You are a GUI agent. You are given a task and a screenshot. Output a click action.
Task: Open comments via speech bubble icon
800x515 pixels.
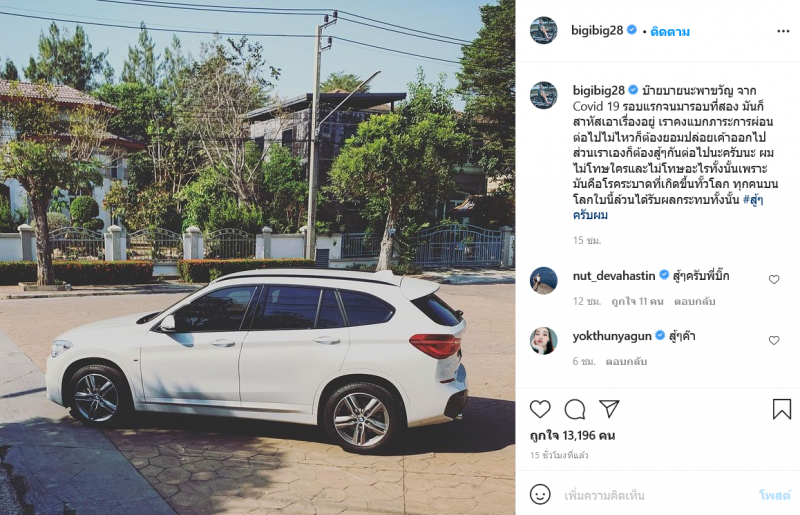pyautogui.click(x=574, y=409)
